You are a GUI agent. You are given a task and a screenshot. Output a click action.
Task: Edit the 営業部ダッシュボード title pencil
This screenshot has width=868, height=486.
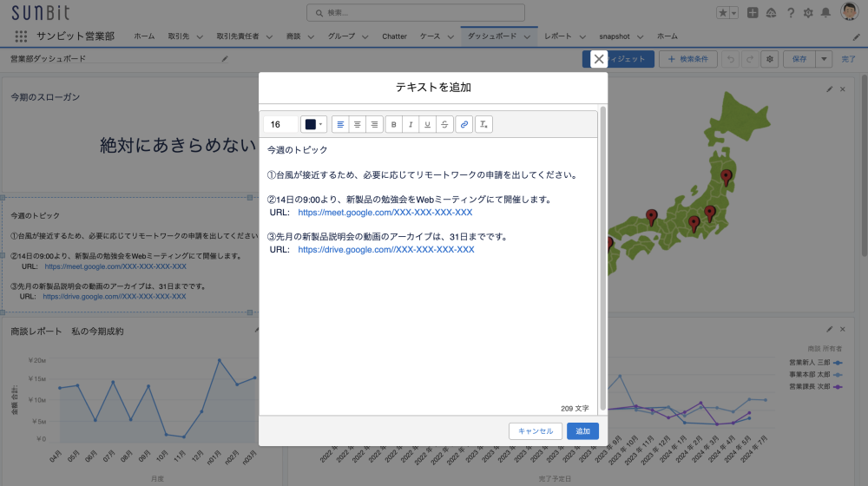click(x=225, y=59)
